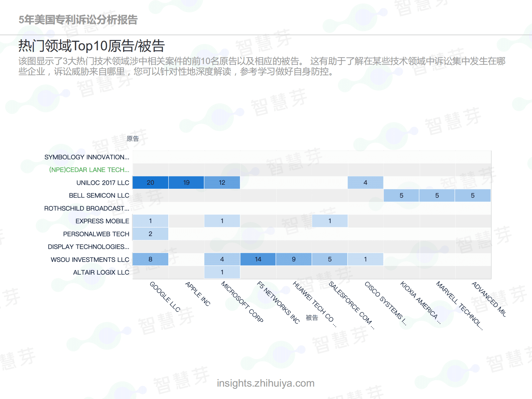Click Express Mobile vs Google cell 1
This screenshot has width=532, height=399.
pyautogui.click(x=151, y=221)
